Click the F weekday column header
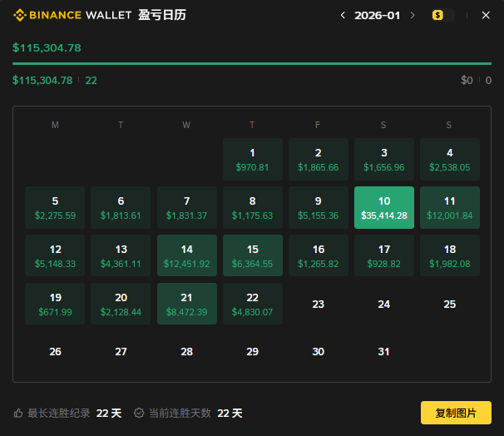Screen dimensions: 504x436 click(x=318, y=125)
